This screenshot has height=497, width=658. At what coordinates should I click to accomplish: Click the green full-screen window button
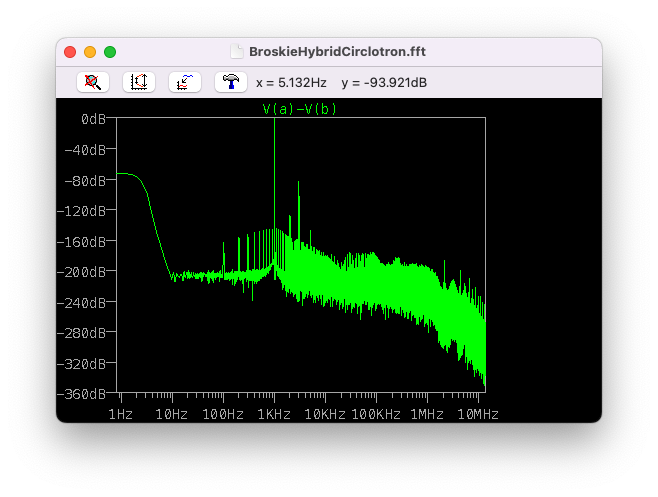pos(110,52)
